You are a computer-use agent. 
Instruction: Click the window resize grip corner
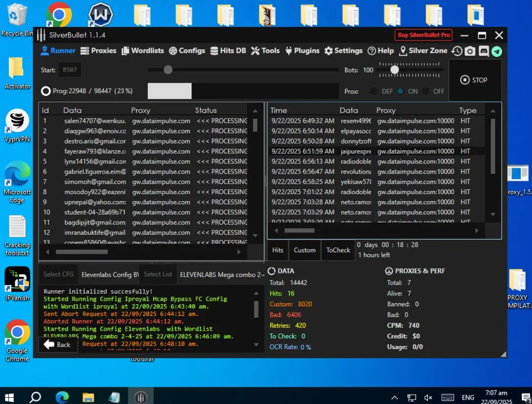pyautogui.click(x=504, y=354)
